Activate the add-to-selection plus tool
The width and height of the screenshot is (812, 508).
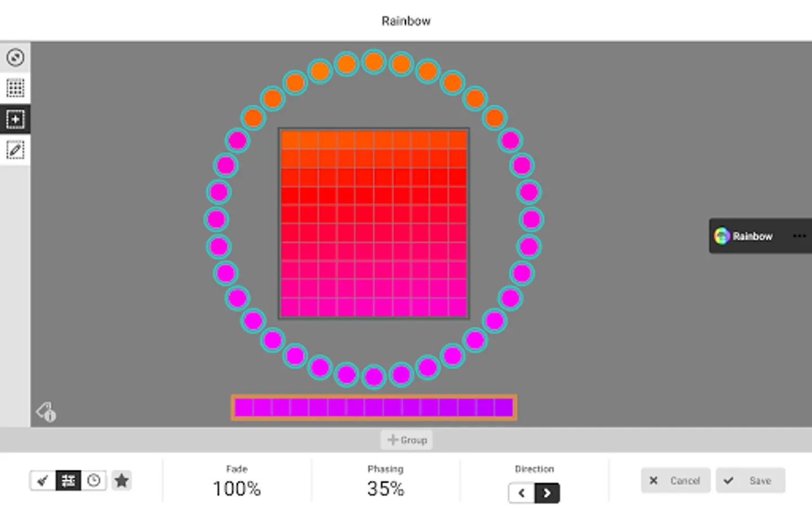pyautogui.click(x=15, y=119)
